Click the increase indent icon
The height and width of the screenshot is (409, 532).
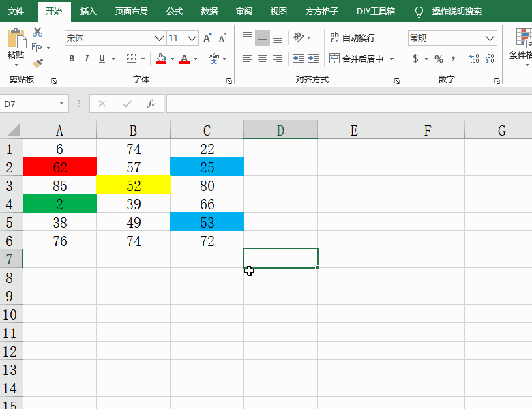coord(314,59)
